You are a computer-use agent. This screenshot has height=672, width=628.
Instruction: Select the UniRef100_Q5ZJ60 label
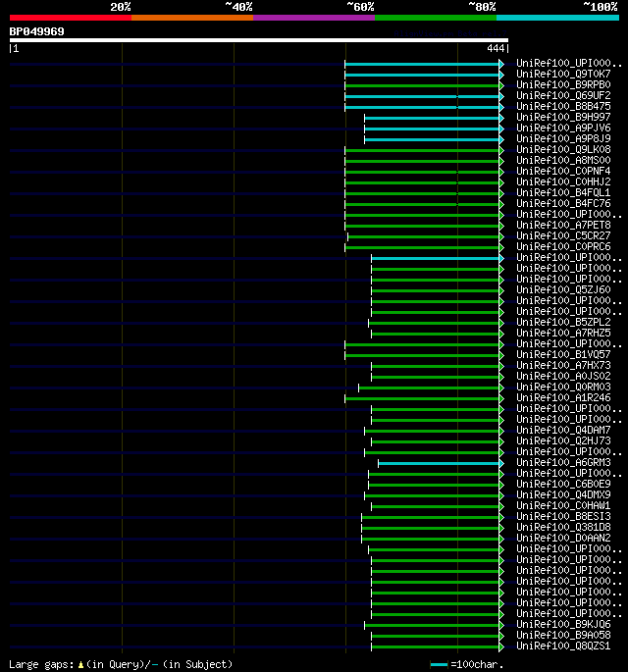point(563,289)
